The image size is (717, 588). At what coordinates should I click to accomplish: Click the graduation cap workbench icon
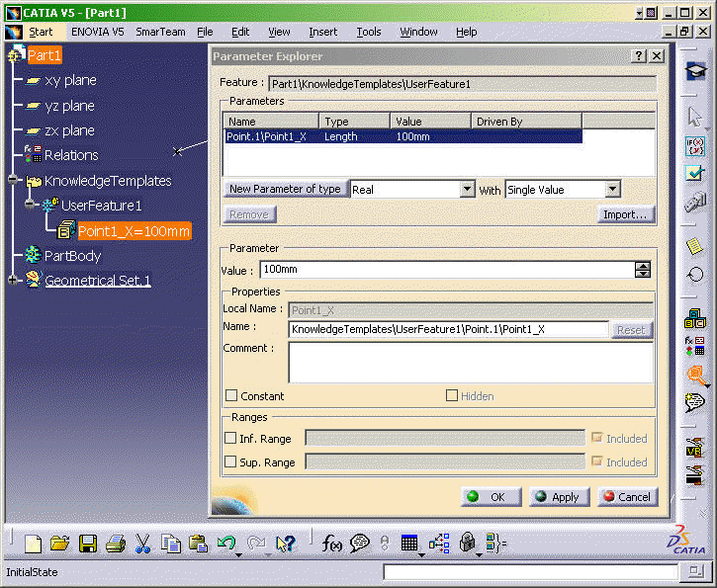[695, 71]
